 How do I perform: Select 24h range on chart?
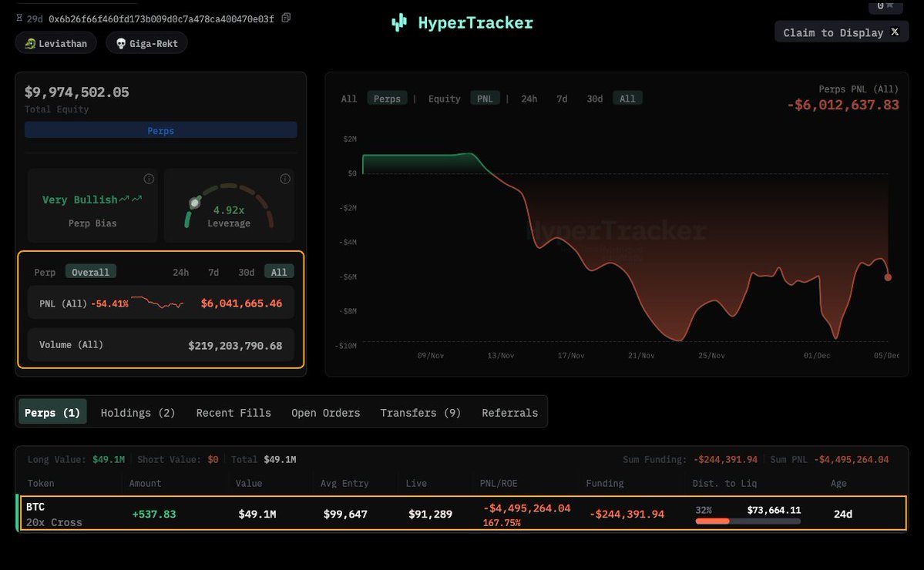529,99
